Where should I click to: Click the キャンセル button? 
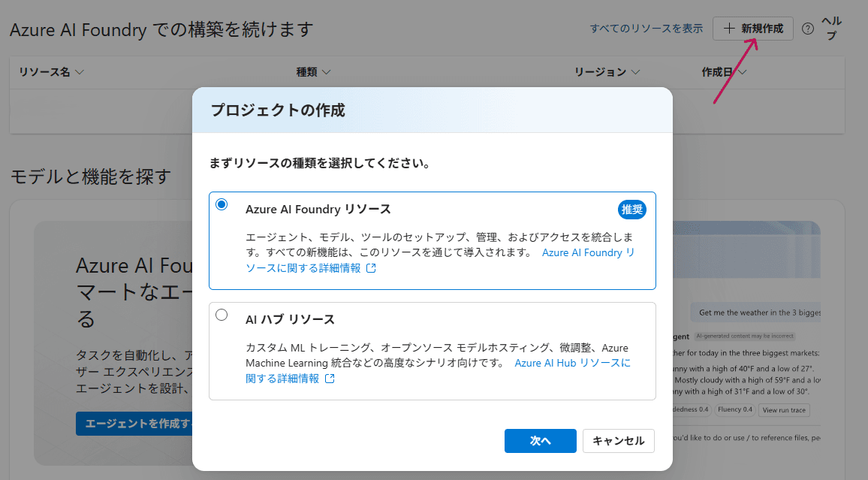[x=619, y=441]
